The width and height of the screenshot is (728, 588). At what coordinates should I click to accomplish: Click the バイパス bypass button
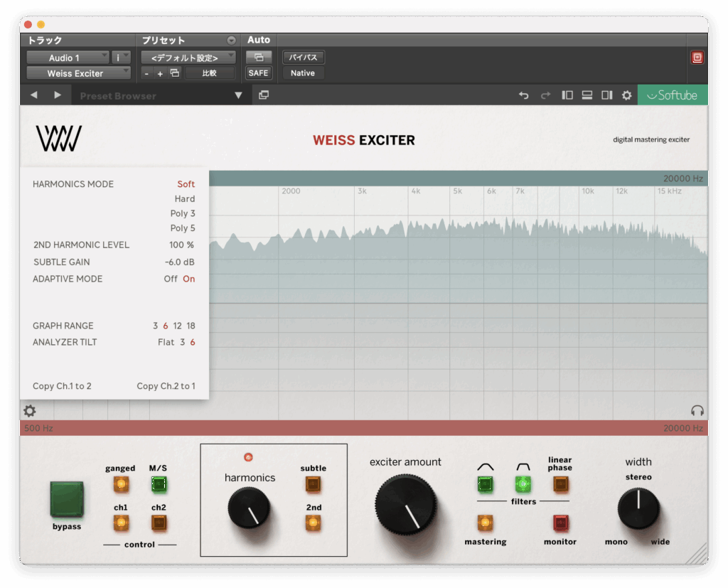303,57
